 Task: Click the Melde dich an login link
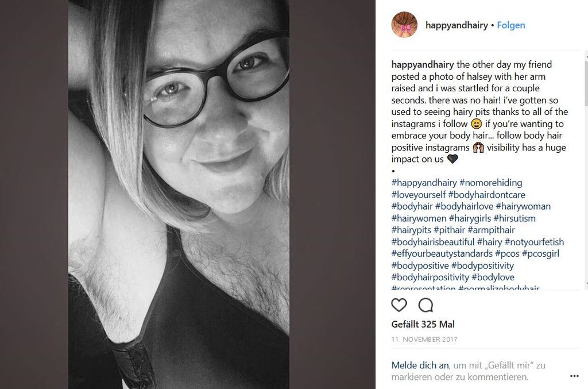point(420,365)
